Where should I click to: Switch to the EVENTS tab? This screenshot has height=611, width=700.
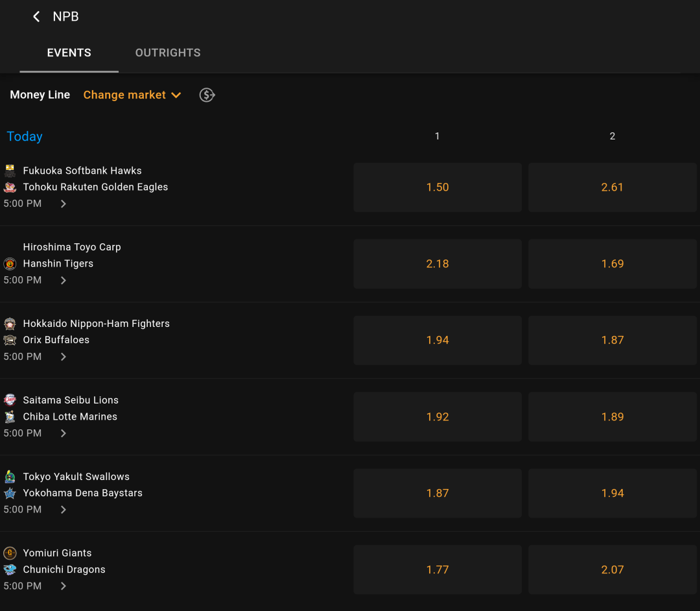(69, 53)
